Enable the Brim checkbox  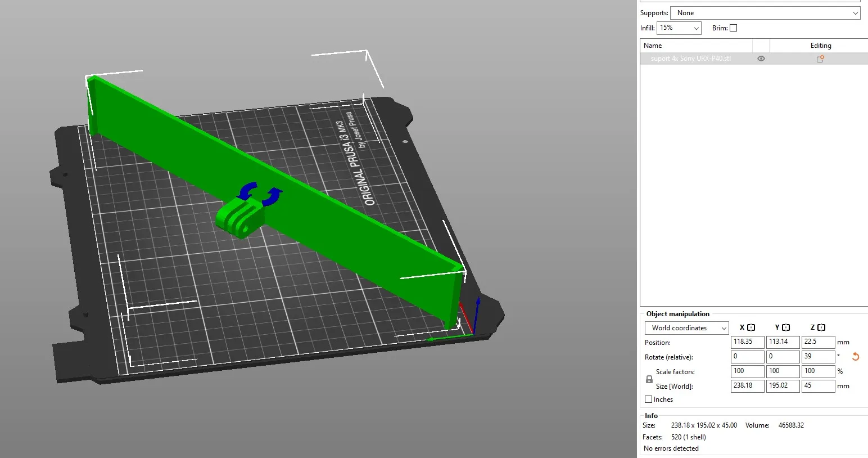coord(733,28)
